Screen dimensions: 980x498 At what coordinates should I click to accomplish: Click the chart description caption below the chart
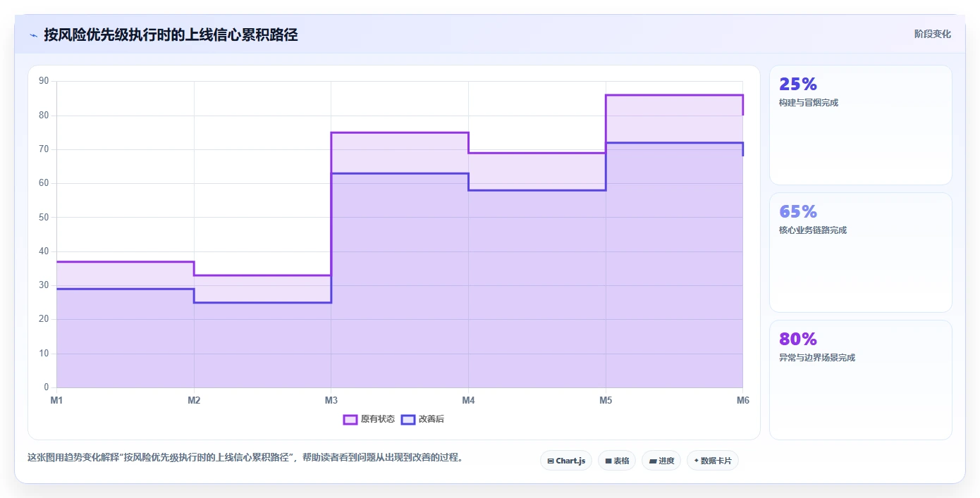coord(247,457)
